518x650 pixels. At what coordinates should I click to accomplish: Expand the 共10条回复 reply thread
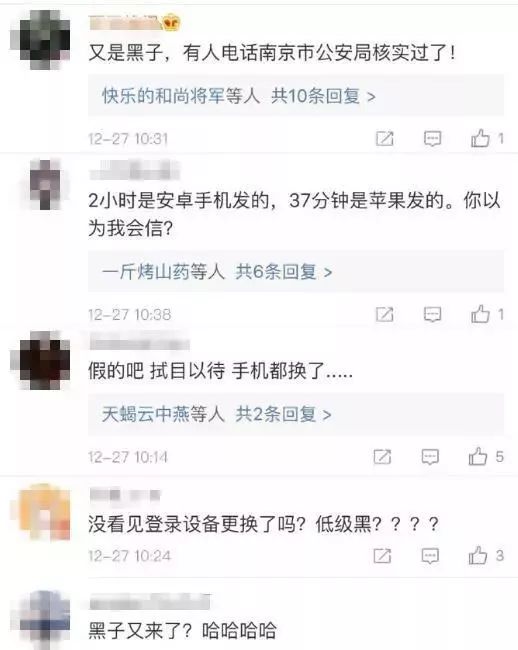[x=323, y=96]
